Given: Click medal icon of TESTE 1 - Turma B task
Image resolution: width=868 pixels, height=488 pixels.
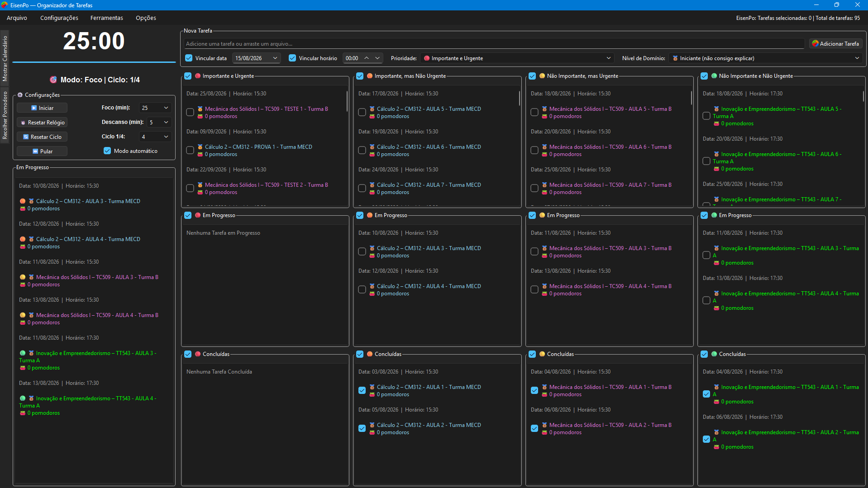Looking at the screenshot, I should point(200,109).
